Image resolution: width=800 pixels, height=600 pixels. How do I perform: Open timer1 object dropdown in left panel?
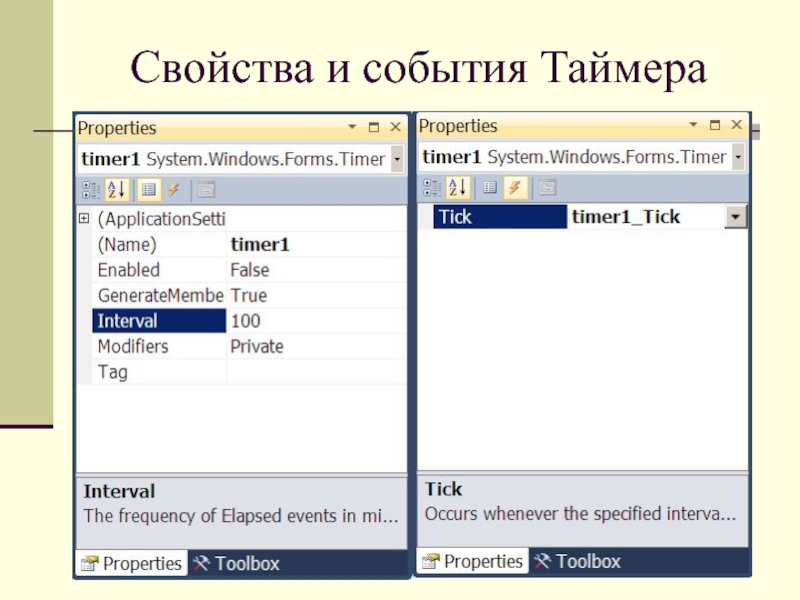click(397, 160)
